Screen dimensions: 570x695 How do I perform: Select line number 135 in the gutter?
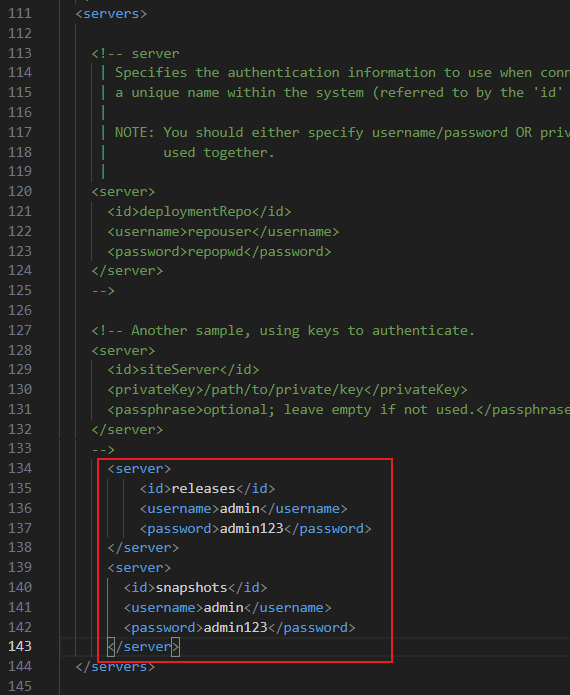tap(20, 489)
